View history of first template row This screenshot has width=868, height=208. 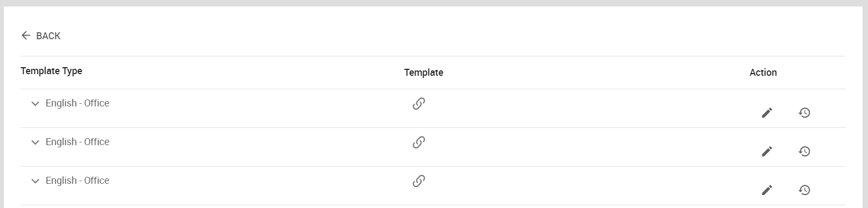(x=804, y=112)
